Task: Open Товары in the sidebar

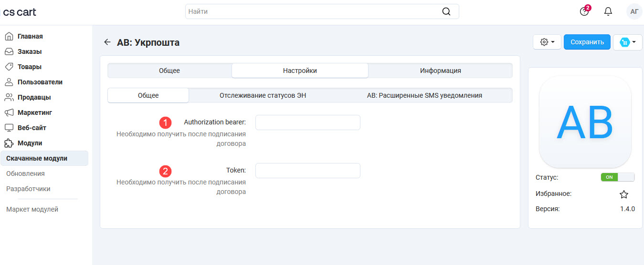Action: point(30,67)
